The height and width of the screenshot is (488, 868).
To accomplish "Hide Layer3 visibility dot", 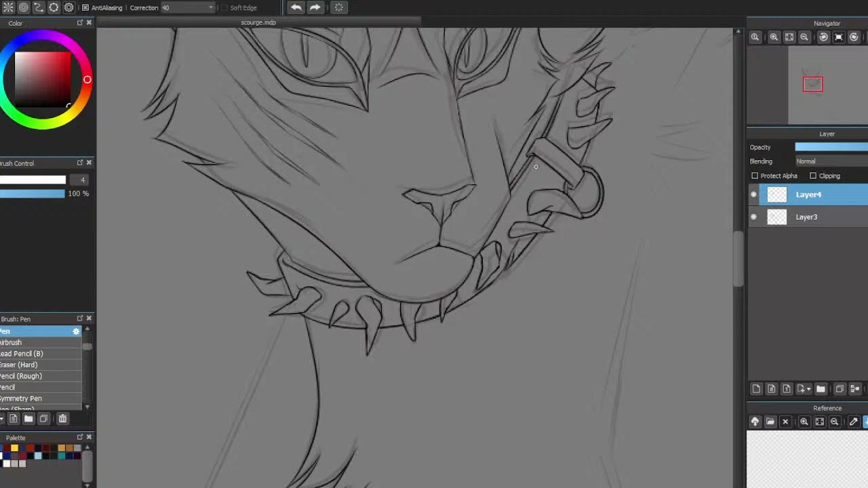I will pyautogui.click(x=753, y=217).
